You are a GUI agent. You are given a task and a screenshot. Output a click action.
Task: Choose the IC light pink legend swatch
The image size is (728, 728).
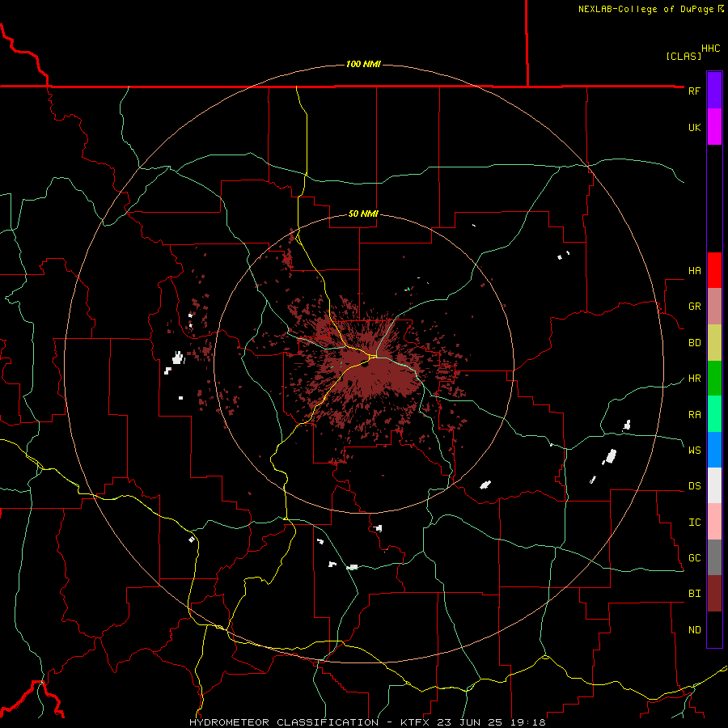pos(714,522)
